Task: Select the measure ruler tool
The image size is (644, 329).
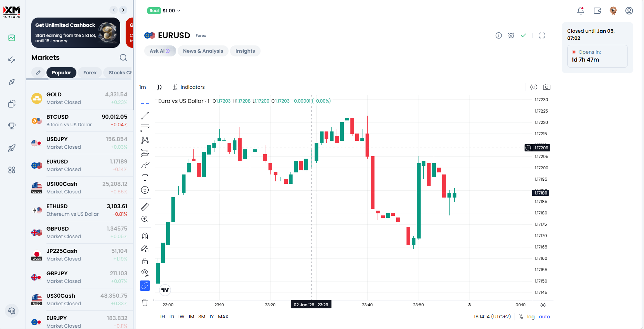Action: [145, 206]
